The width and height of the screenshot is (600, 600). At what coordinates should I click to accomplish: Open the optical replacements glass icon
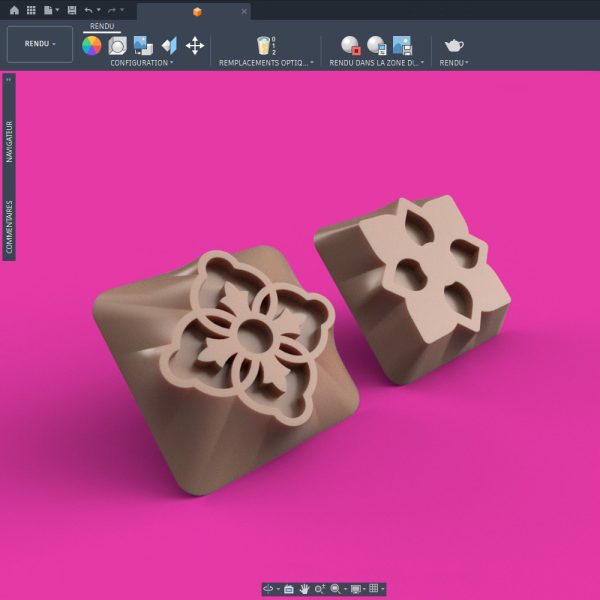[x=266, y=46]
